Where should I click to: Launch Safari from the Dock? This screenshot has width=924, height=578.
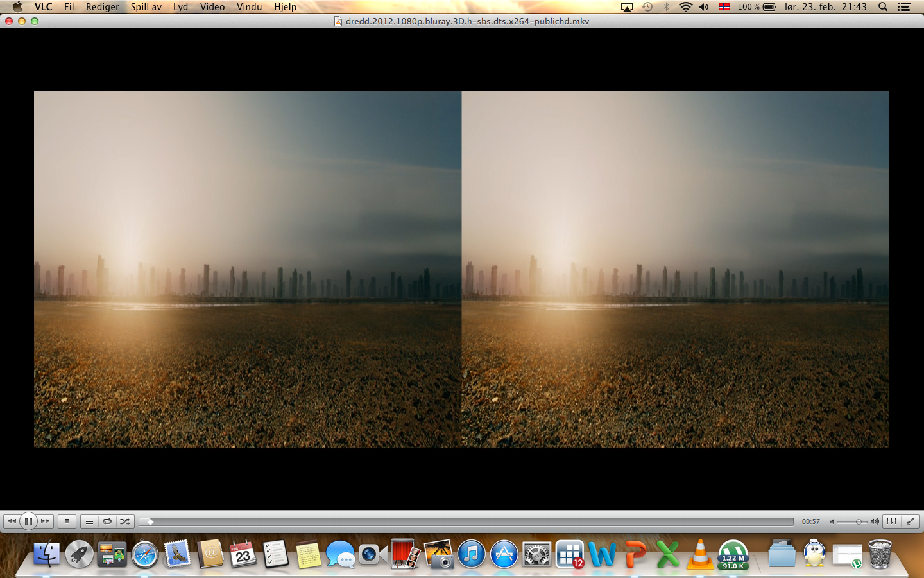(145, 554)
